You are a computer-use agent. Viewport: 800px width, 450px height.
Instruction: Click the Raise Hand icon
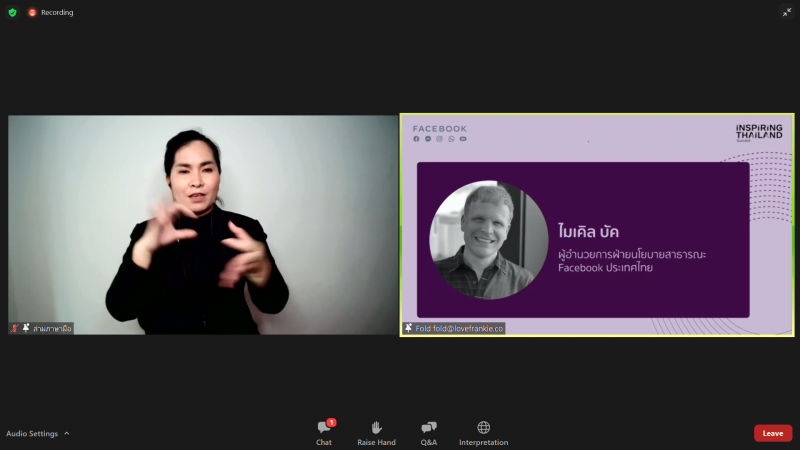[x=377, y=427]
